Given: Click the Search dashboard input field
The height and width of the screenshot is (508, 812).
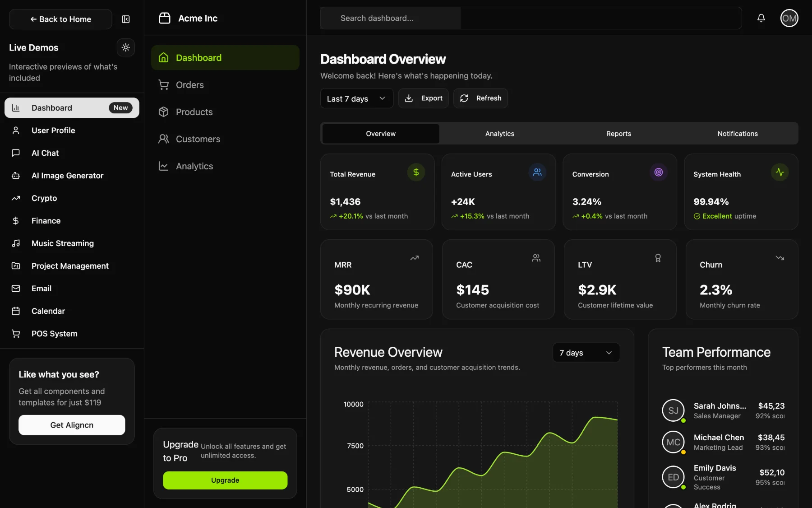Looking at the screenshot, I should tap(531, 18).
